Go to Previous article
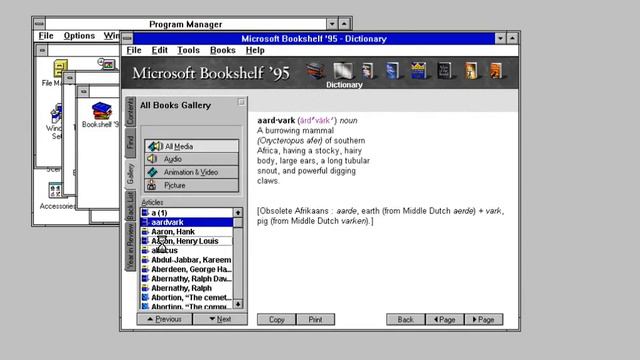This screenshot has height=360, width=640. (x=164, y=319)
